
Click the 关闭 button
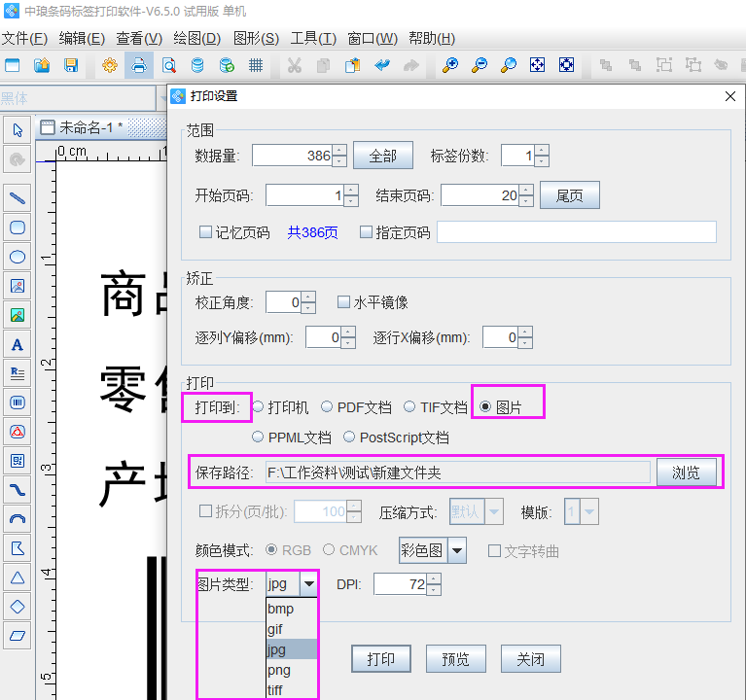530,658
